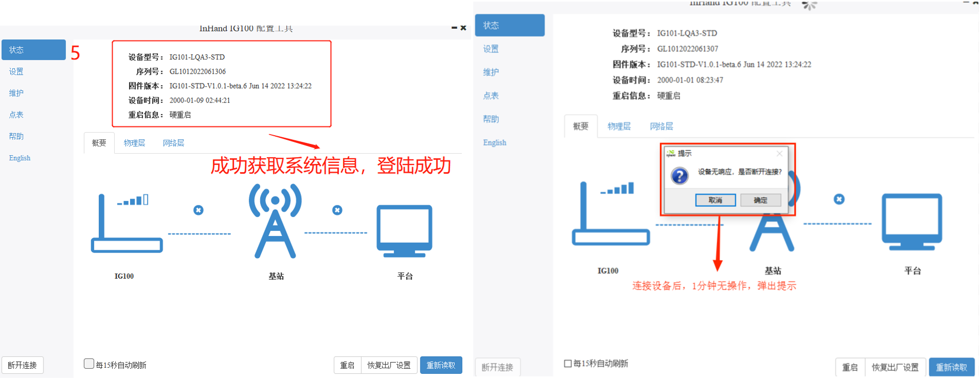Screen dimensions: 980x380
Task: Click the base station antenna icon in left window
Action: coord(275,221)
